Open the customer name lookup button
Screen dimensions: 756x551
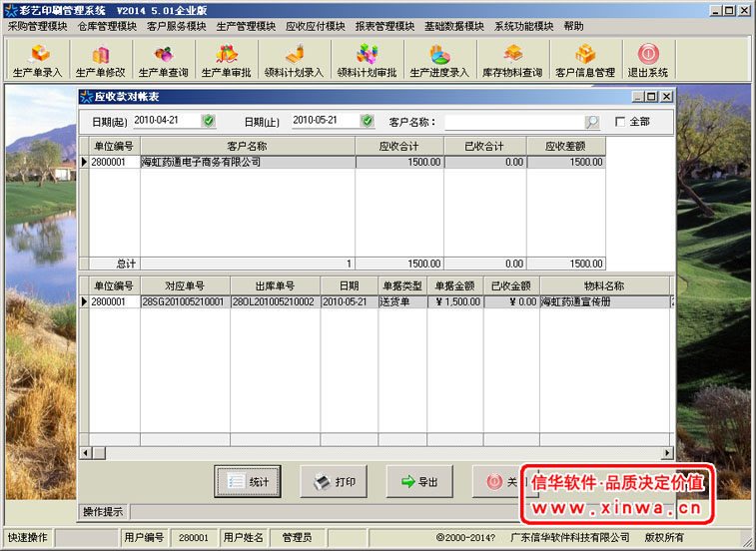click(x=591, y=122)
